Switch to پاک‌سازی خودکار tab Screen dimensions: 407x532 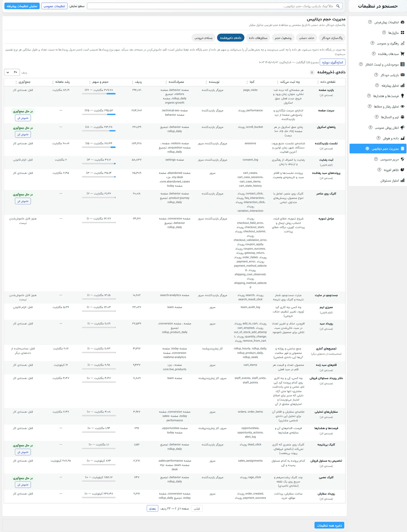pos(332,38)
